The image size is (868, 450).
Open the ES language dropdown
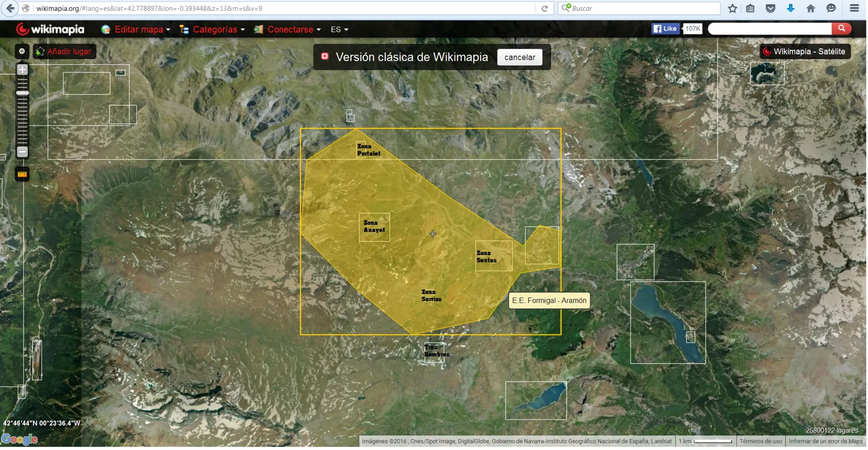click(340, 29)
